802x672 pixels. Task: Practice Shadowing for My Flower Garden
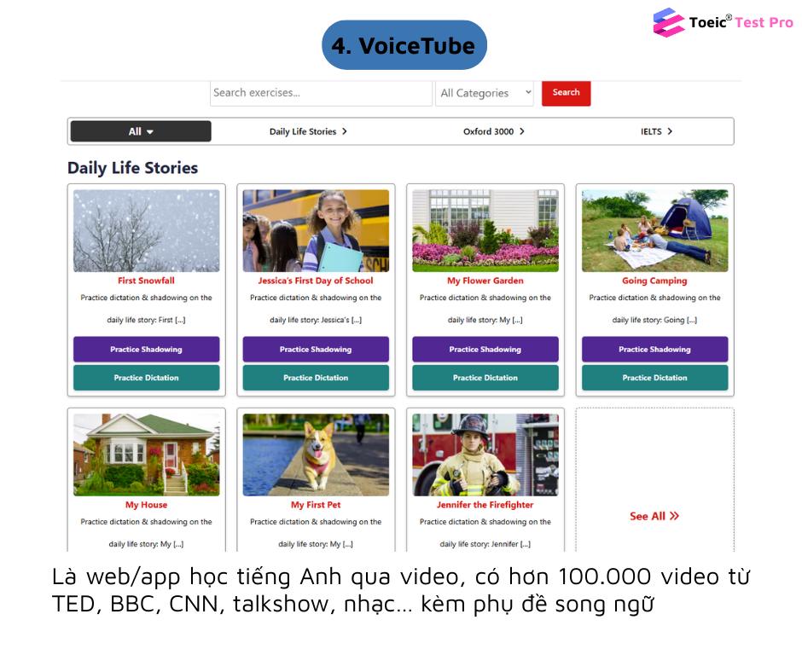pyautogui.click(x=485, y=350)
